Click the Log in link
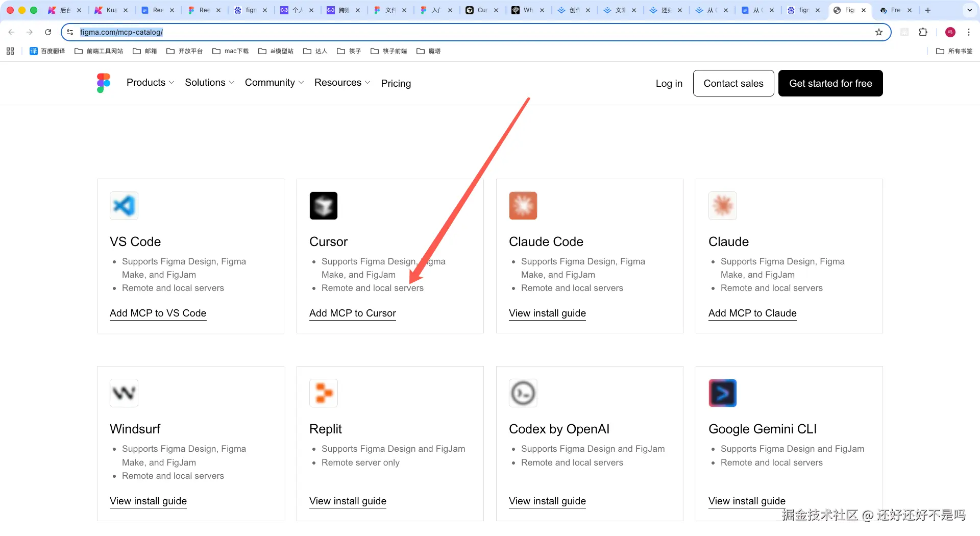The width and height of the screenshot is (980, 536). (x=669, y=83)
